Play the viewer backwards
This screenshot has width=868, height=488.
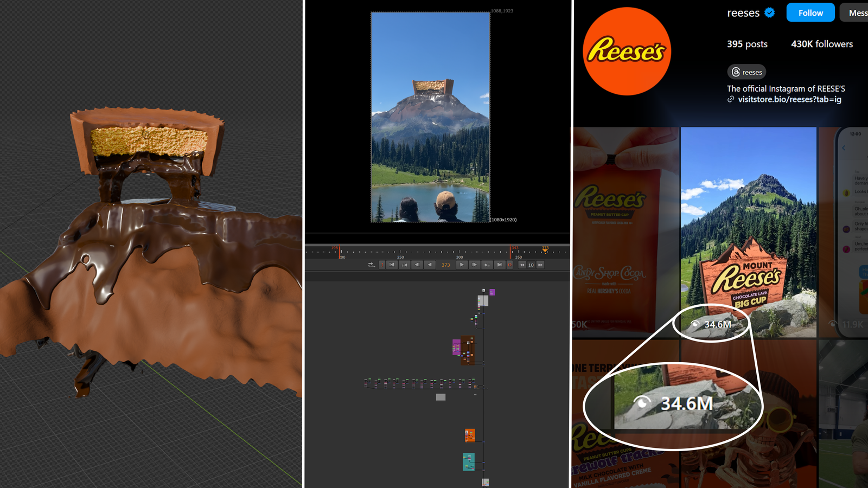pyautogui.click(x=430, y=265)
